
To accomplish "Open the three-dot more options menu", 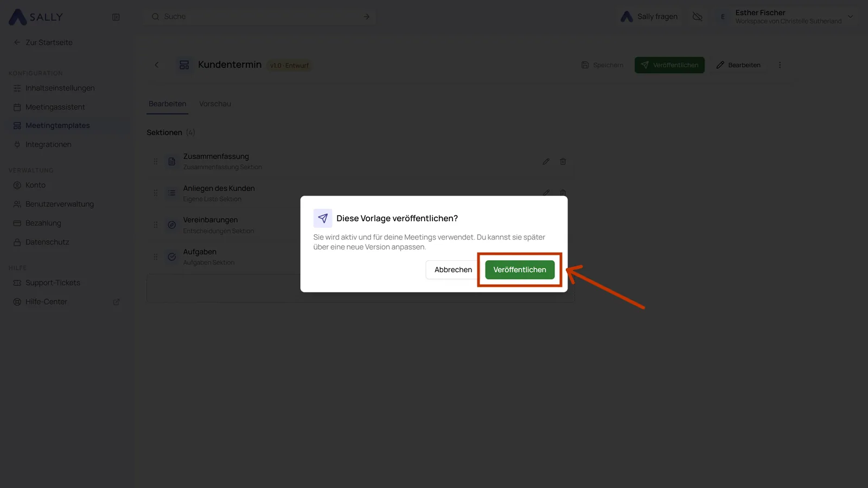I will [x=780, y=65].
